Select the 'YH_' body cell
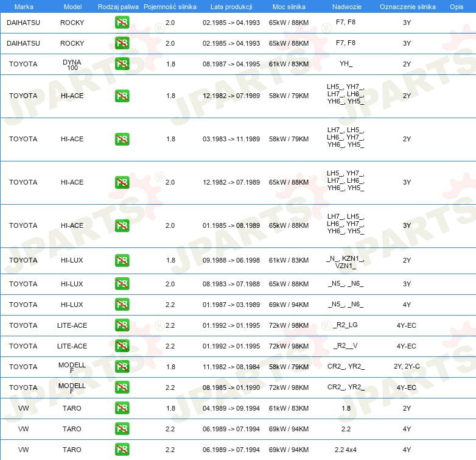This screenshot has height=460, width=476. pyautogui.click(x=346, y=63)
